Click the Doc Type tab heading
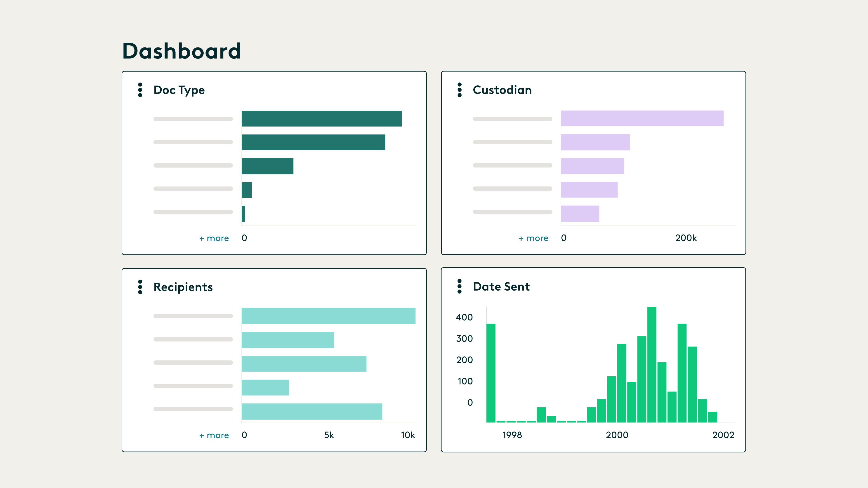The image size is (868, 488). (179, 90)
